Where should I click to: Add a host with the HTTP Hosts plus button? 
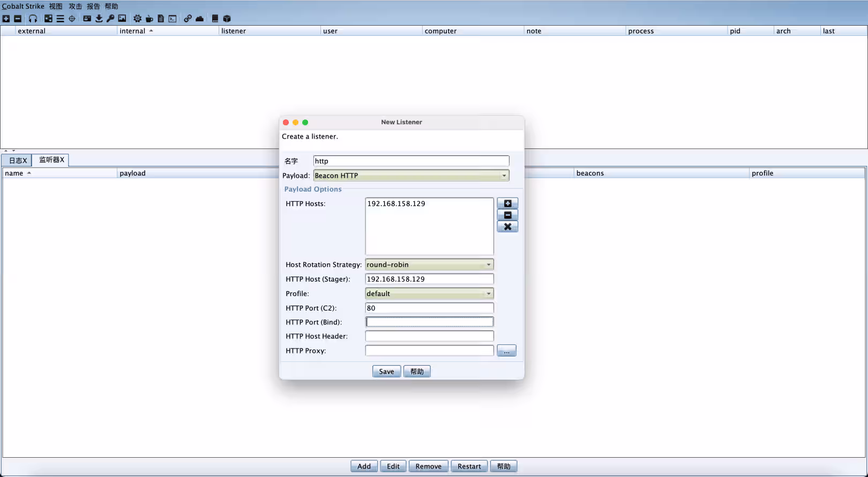tap(507, 203)
